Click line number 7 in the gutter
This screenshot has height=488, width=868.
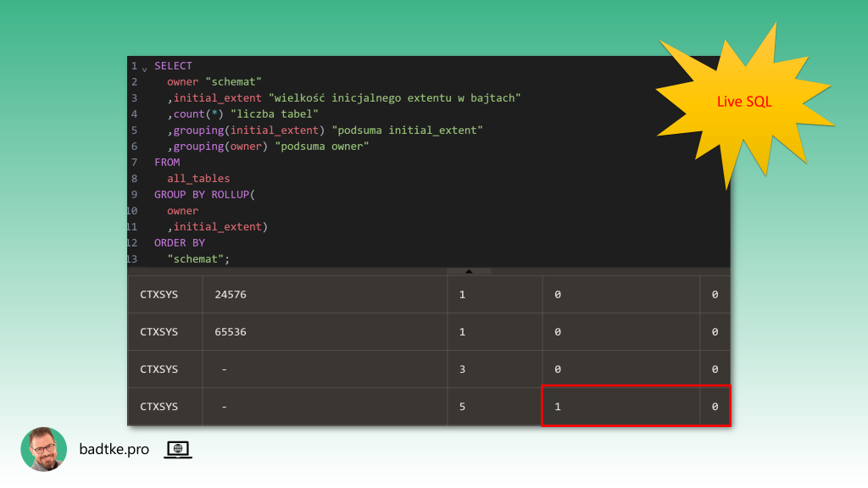pos(134,162)
